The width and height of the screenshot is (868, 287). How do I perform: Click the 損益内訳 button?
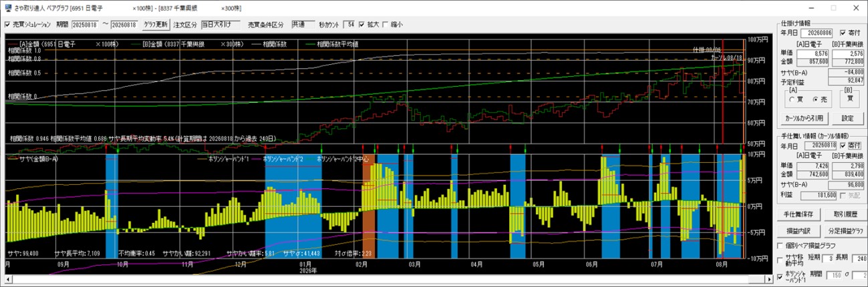798,231
